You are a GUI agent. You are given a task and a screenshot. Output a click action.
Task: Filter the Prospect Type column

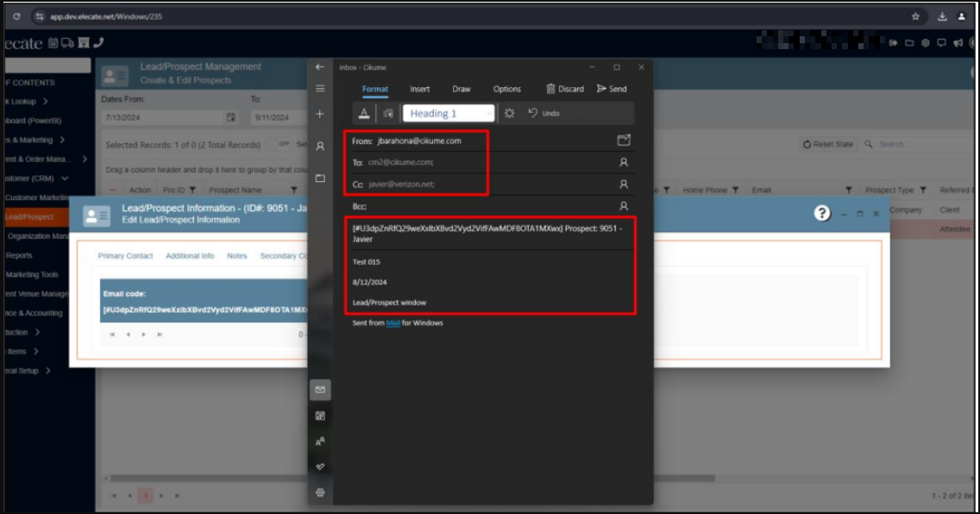(x=921, y=190)
